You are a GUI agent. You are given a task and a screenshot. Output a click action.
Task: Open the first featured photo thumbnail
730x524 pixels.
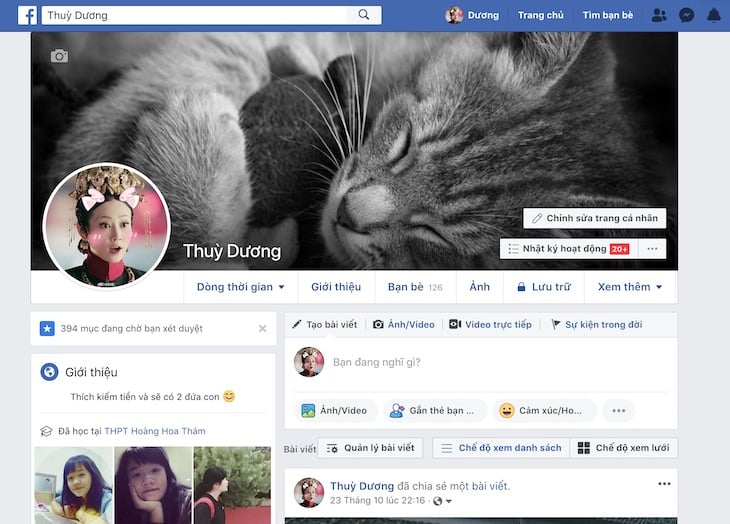[x=74, y=485]
